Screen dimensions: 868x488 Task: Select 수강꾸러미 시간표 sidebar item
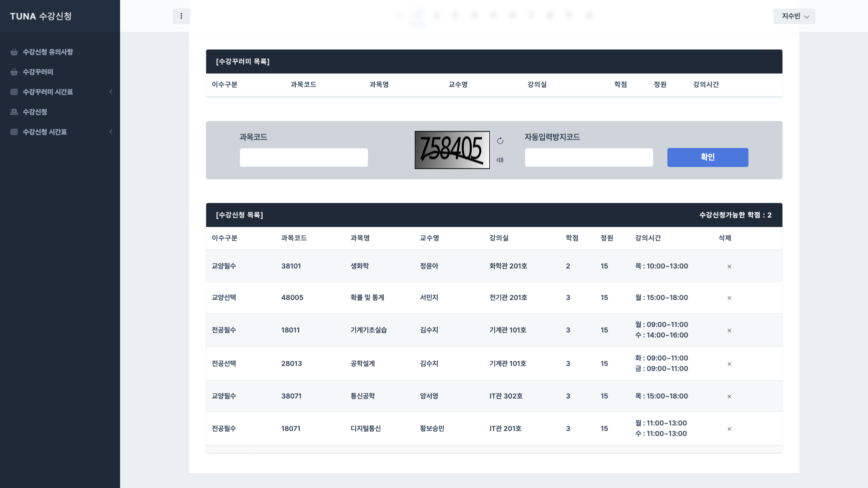click(48, 92)
